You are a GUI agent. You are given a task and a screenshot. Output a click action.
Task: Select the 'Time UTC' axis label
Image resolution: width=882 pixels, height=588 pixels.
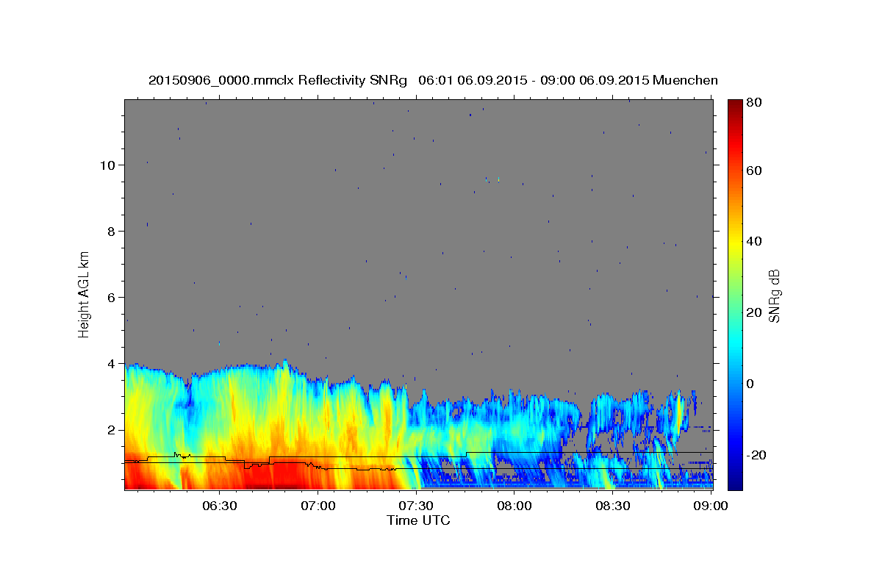[x=418, y=520]
